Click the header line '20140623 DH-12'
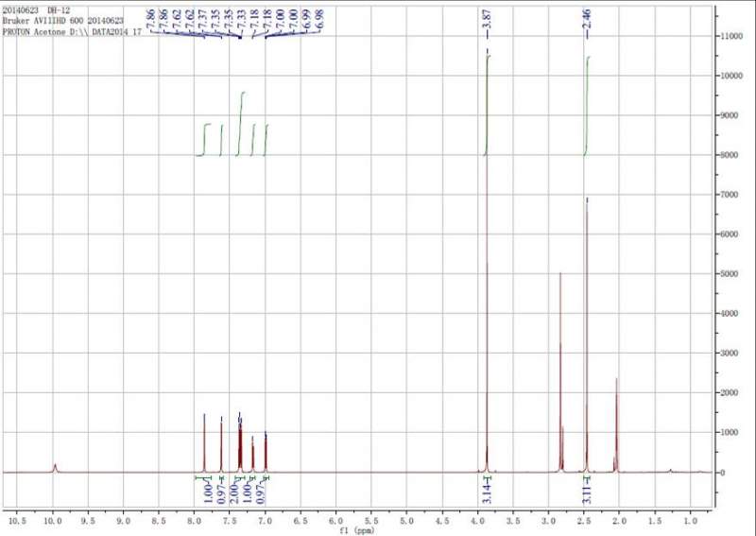The height and width of the screenshot is (536, 756). [36, 10]
